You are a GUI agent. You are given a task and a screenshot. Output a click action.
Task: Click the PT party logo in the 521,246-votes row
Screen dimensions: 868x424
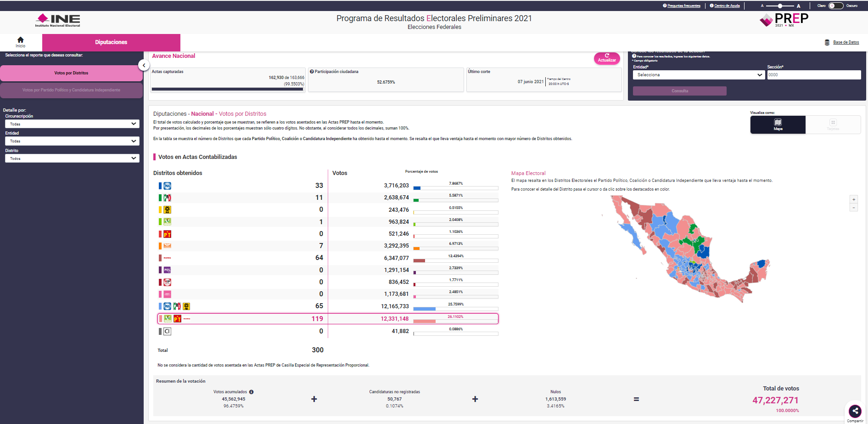click(x=168, y=234)
